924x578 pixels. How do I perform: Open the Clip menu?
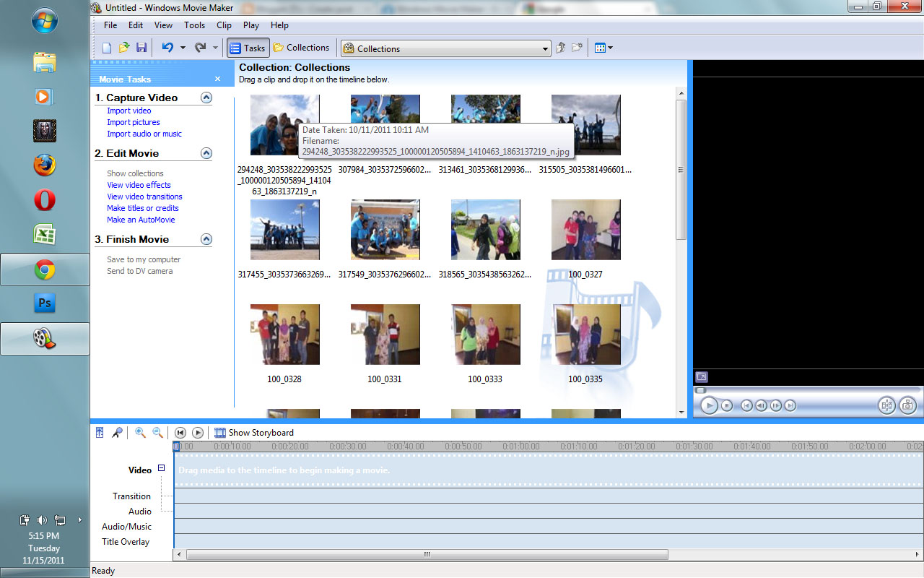click(225, 25)
